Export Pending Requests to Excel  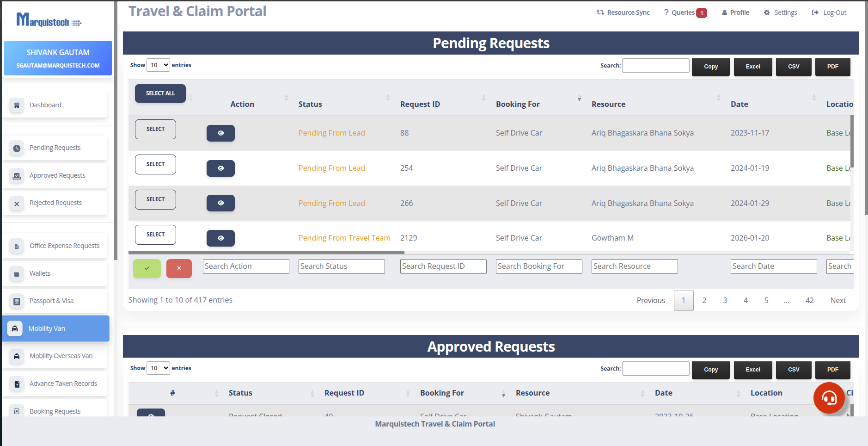pos(752,67)
